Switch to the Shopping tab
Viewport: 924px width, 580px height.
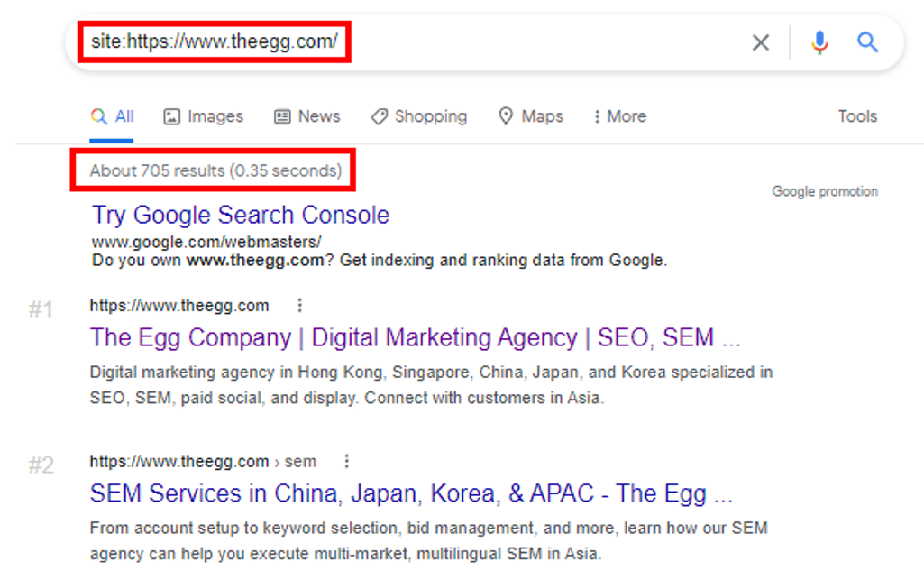point(419,116)
